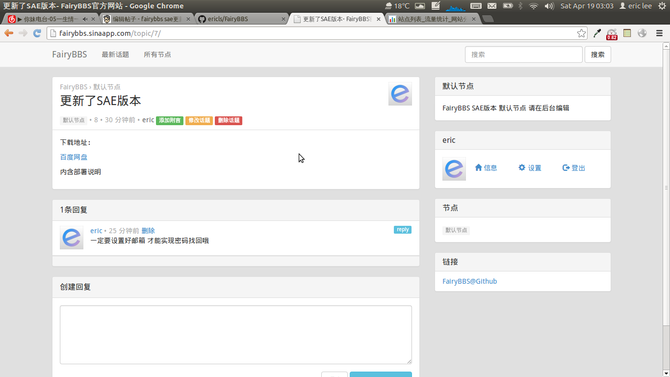This screenshot has height=377, width=670.
Task: Open the Wi-Fi network indicator
Action: [x=533, y=6]
